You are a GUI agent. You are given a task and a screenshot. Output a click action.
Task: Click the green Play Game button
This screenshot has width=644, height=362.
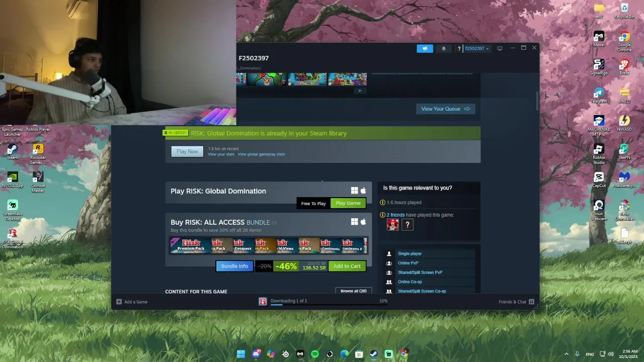click(x=348, y=203)
